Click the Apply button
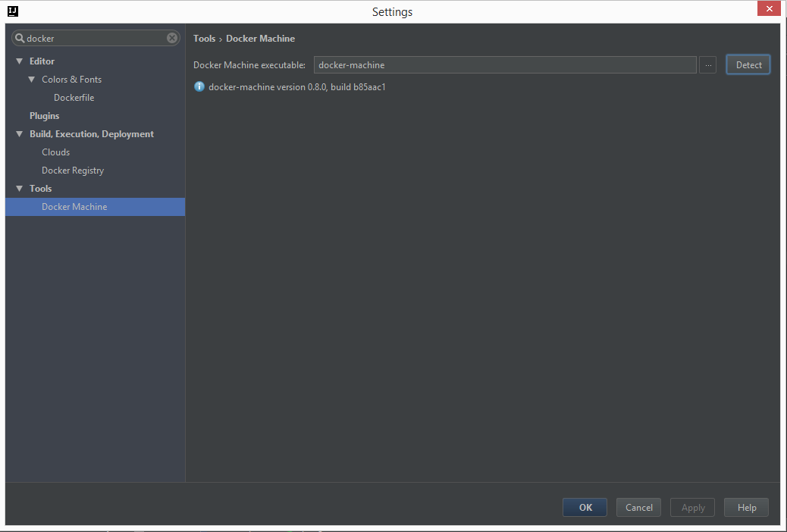Viewport: 787px width, 532px height. pyautogui.click(x=693, y=508)
